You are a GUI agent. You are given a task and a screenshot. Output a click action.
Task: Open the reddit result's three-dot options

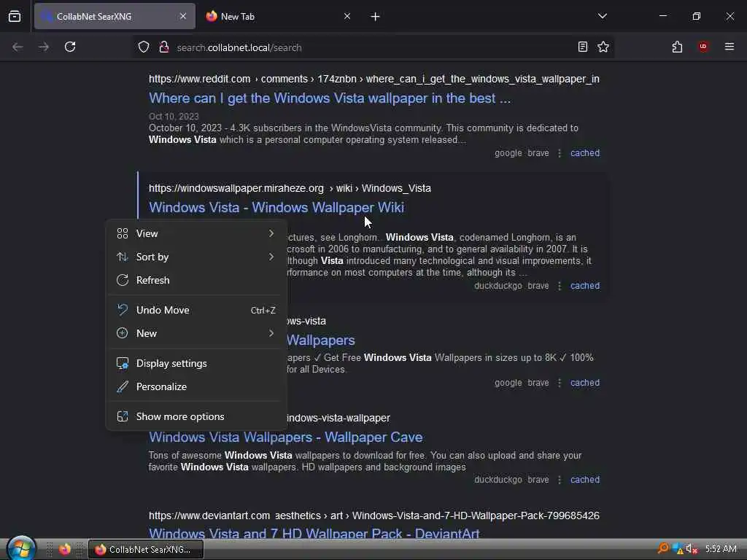click(x=560, y=153)
